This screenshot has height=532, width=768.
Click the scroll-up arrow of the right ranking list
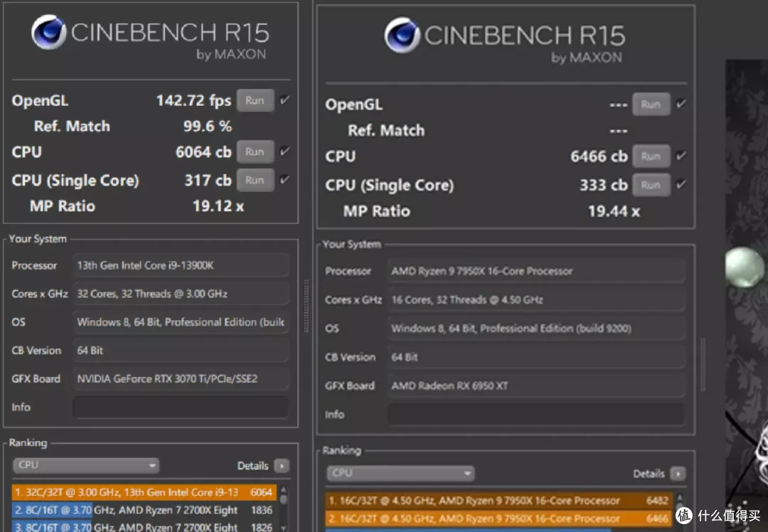[679, 497]
